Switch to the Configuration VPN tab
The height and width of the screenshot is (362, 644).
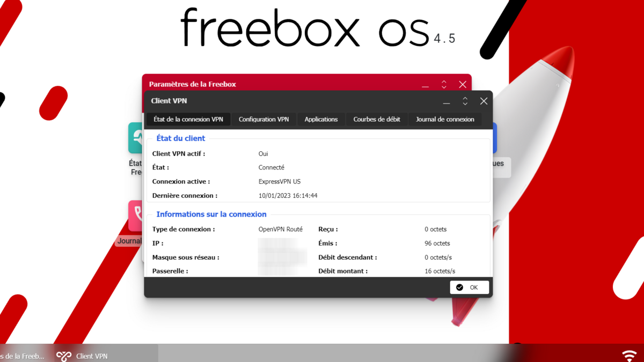(x=264, y=119)
